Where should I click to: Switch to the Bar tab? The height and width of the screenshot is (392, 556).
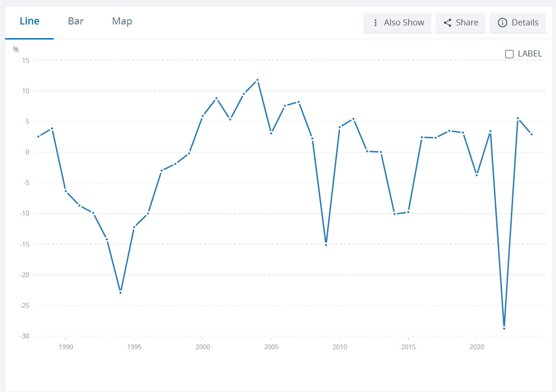[76, 21]
